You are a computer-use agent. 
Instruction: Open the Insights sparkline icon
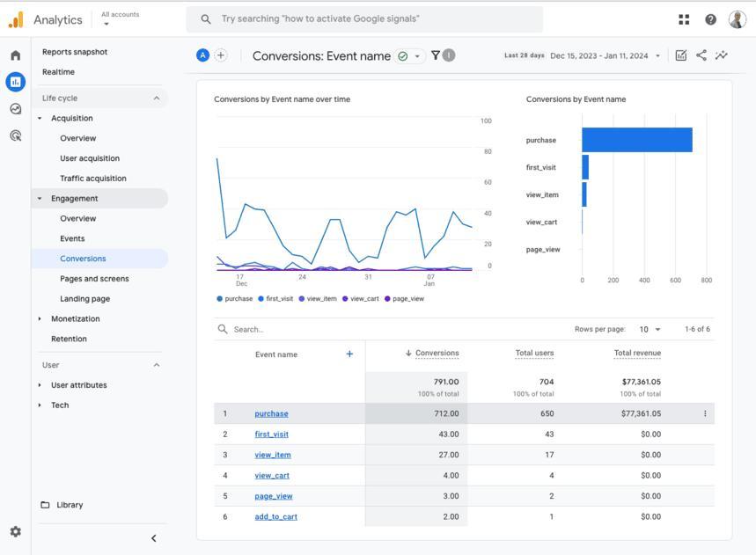pyautogui.click(x=722, y=55)
